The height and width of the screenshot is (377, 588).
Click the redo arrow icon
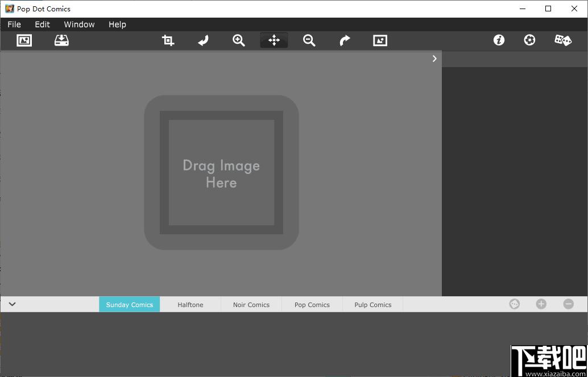pos(345,40)
